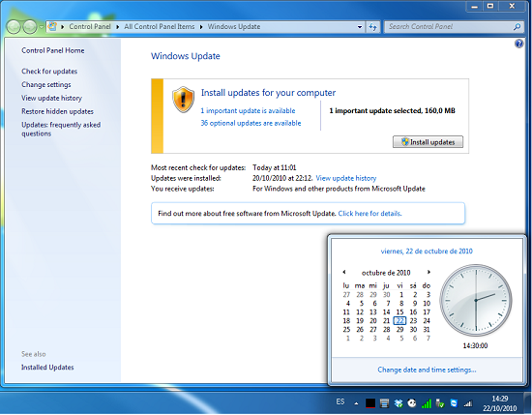This screenshot has width=532, height=415.
Task: Expand arrow after All Control Panel Items
Action: [201, 27]
